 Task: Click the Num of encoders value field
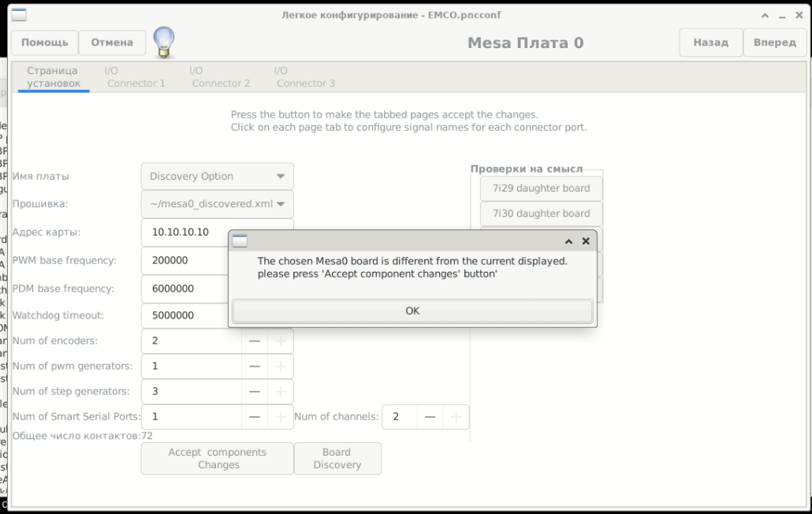(x=192, y=341)
